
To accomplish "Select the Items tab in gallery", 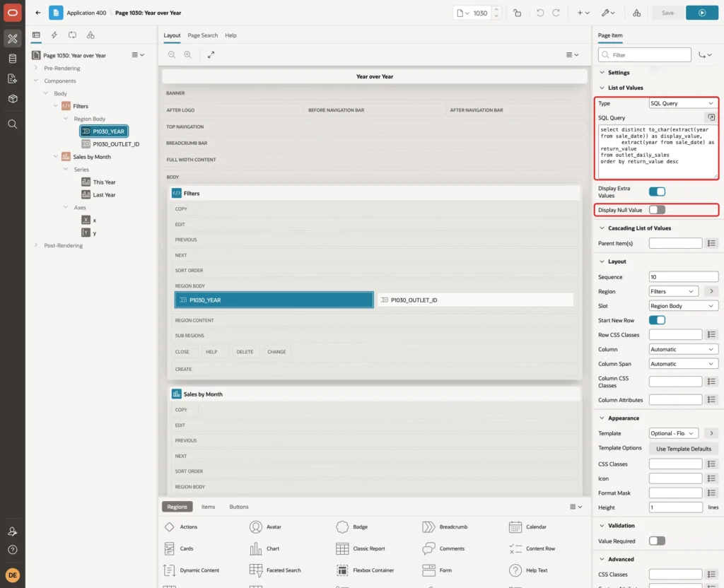I will [209, 507].
